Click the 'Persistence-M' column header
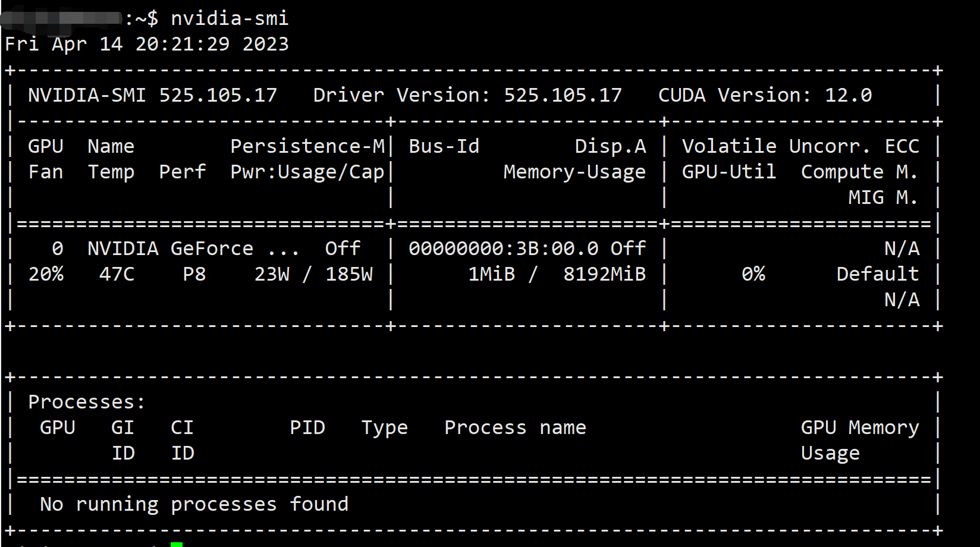980x547 pixels. 307,146
